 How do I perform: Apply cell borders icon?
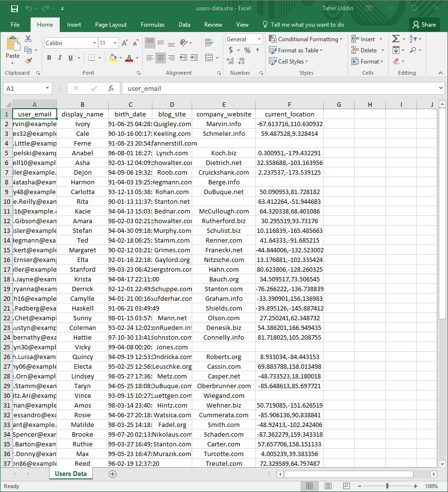click(x=91, y=58)
